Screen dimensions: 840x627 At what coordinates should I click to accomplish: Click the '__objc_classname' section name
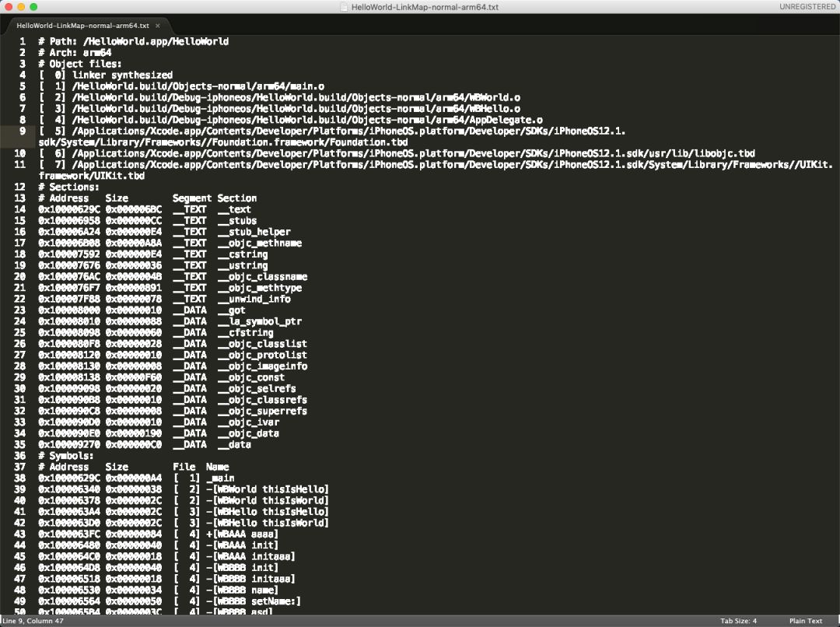pos(263,278)
